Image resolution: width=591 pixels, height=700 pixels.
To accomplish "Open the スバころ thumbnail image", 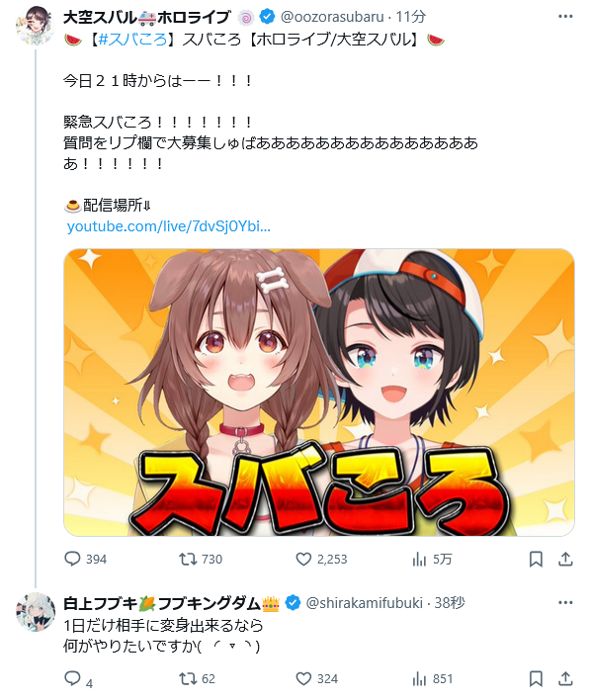I will (x=318, y=393).
